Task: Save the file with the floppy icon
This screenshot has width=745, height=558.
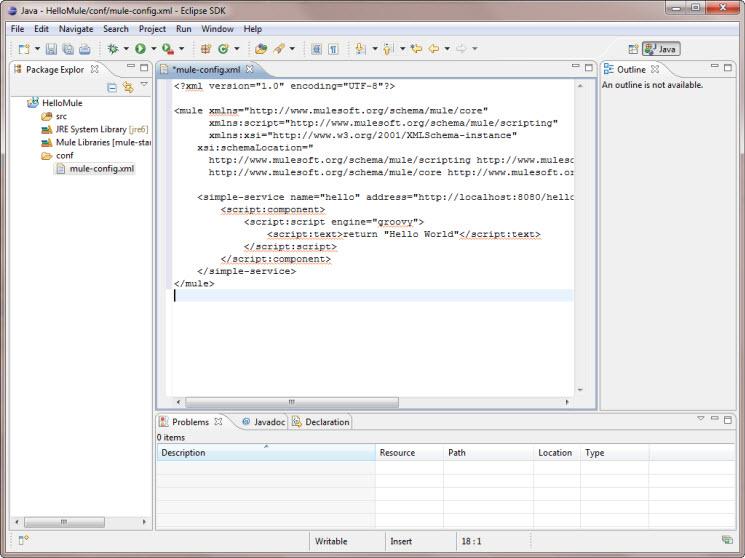Action: point(51,48)
